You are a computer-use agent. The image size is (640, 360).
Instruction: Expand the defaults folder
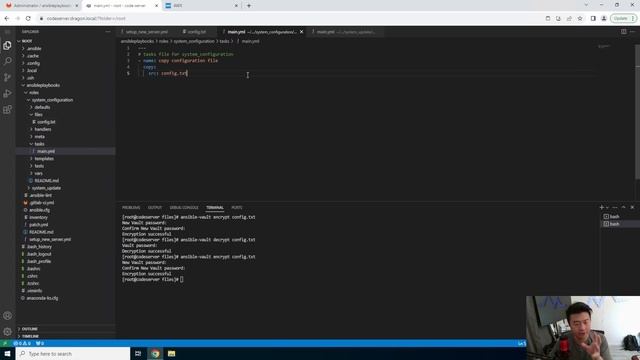(x=41, y=107)
